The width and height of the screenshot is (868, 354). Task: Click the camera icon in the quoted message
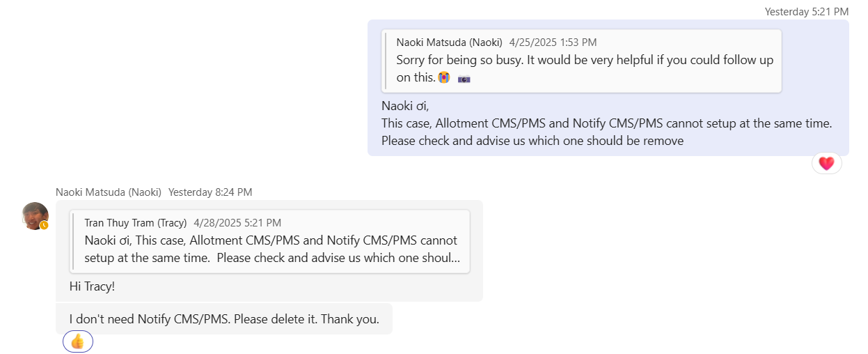pos(464,79)
